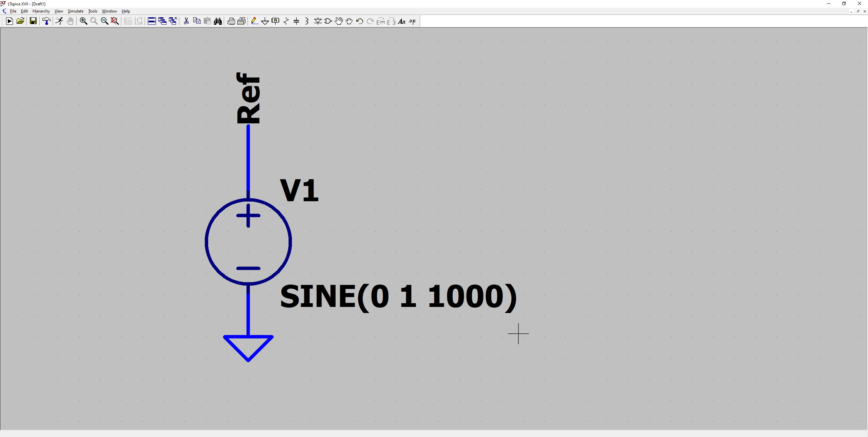Open the Component gate icon
This screenshot has width=868, height=437.
[x=328, y=21]
